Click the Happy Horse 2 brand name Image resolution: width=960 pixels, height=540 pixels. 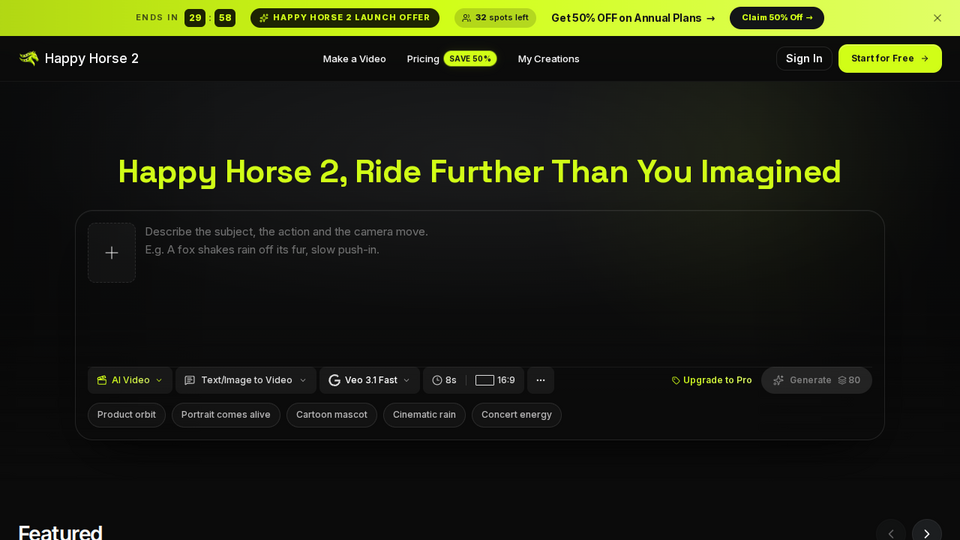tap(92, 58)
